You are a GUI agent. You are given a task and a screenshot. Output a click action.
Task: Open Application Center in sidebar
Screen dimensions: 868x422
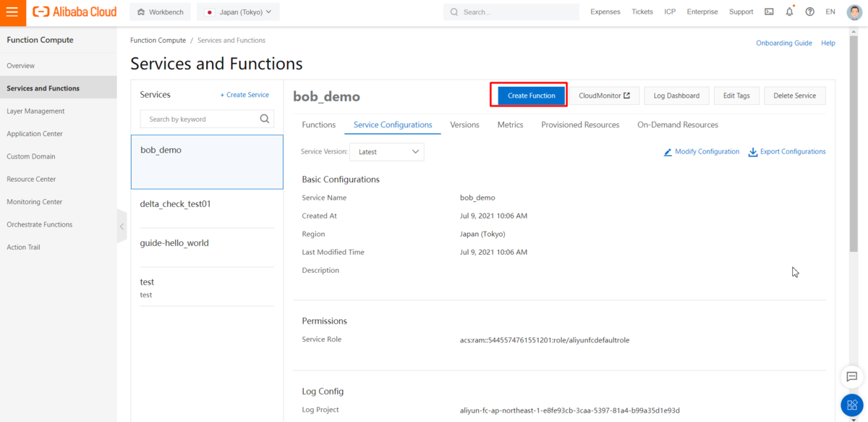58,134
